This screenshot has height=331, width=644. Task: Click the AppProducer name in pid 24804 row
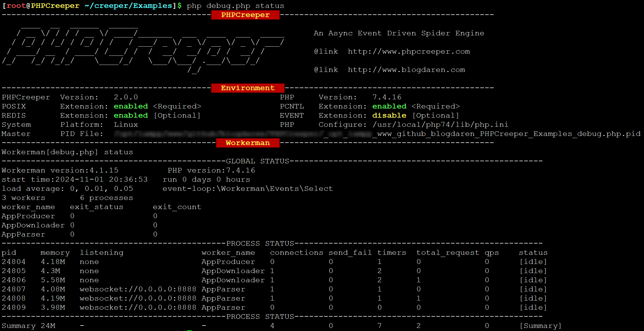click(228, 262)
